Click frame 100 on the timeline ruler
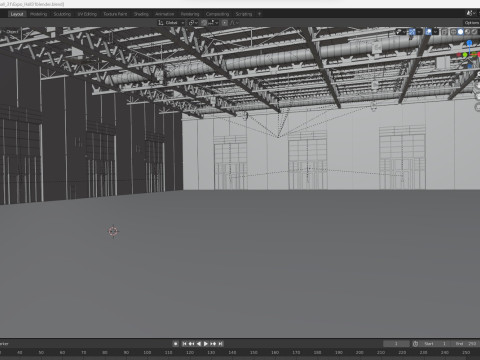Viewport: 480px width, 360px height. [x=147, y=352]
